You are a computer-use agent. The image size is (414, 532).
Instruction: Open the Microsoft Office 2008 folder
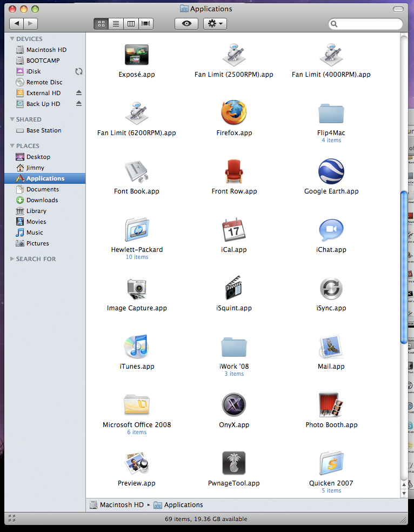point(137,405)
